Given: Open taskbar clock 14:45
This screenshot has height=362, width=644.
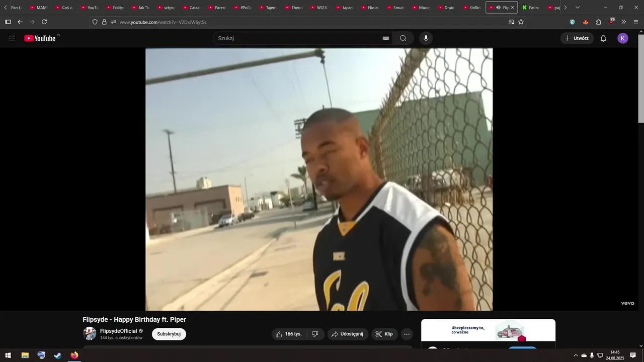Looking at the screenshot, I should point(615,355).
